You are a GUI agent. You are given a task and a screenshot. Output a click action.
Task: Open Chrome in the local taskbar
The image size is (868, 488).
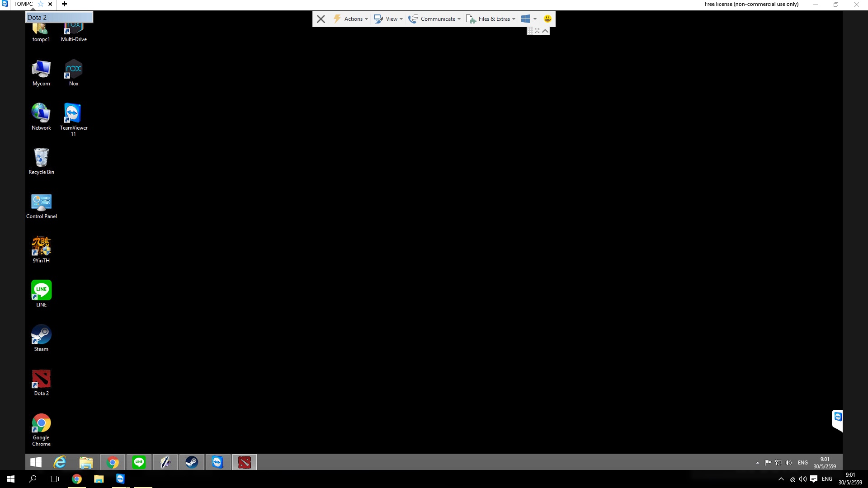[77, 479]
